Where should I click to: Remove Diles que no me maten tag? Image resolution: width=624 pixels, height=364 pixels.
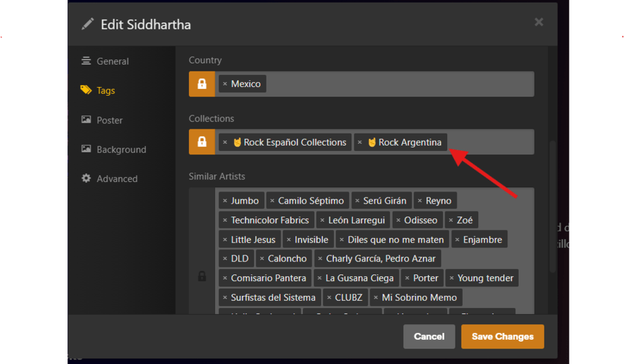[342, 240]
